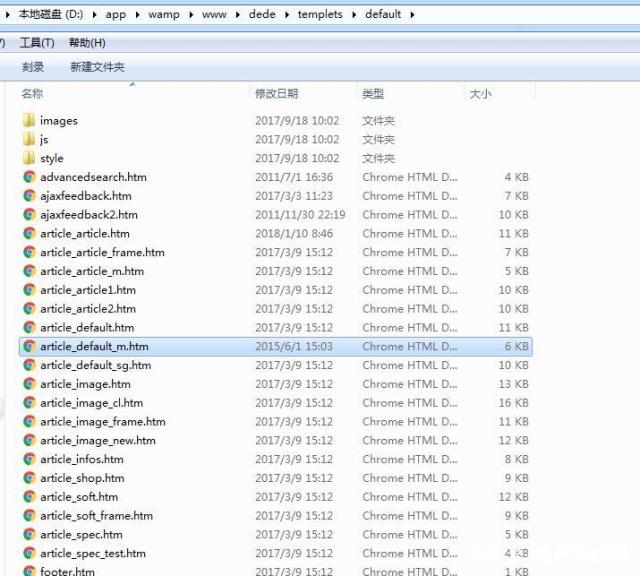Click the 13 KB size cell
This screenshot has width=640, height=576.
coord(513,384)
